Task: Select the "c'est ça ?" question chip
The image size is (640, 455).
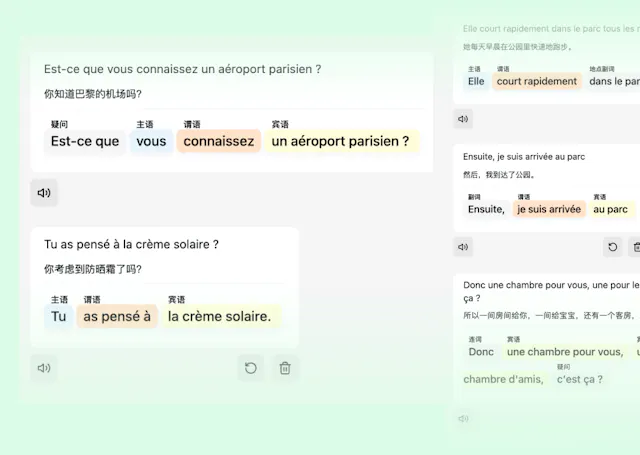Action: point(580,379)
